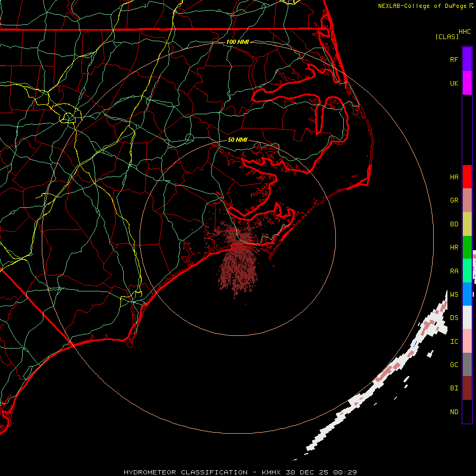
Task: Click the WS legend label
Action: tap(454, 295)
